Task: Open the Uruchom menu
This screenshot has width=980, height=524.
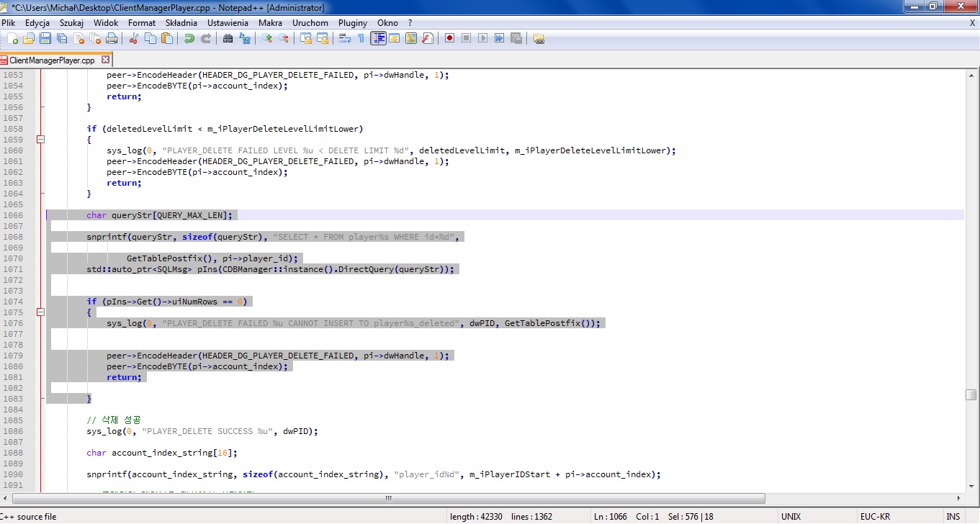Action: pyautogui.click(x=310, y=23)
